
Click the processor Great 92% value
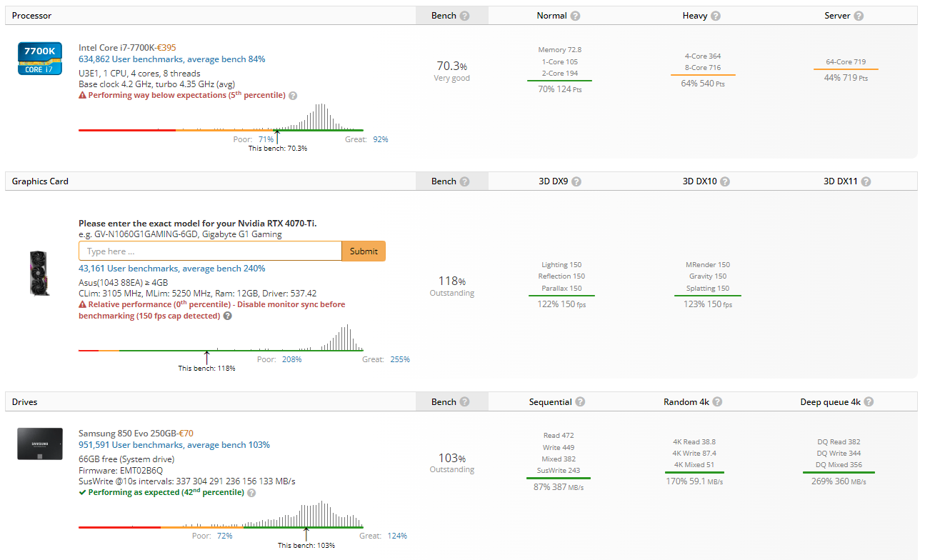tap(380, 139)
